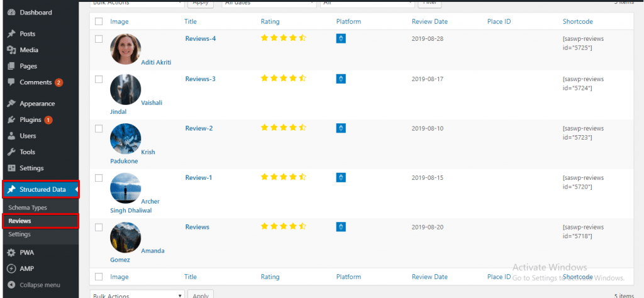Go to Structured Data Settings submenu

(19, 235)
